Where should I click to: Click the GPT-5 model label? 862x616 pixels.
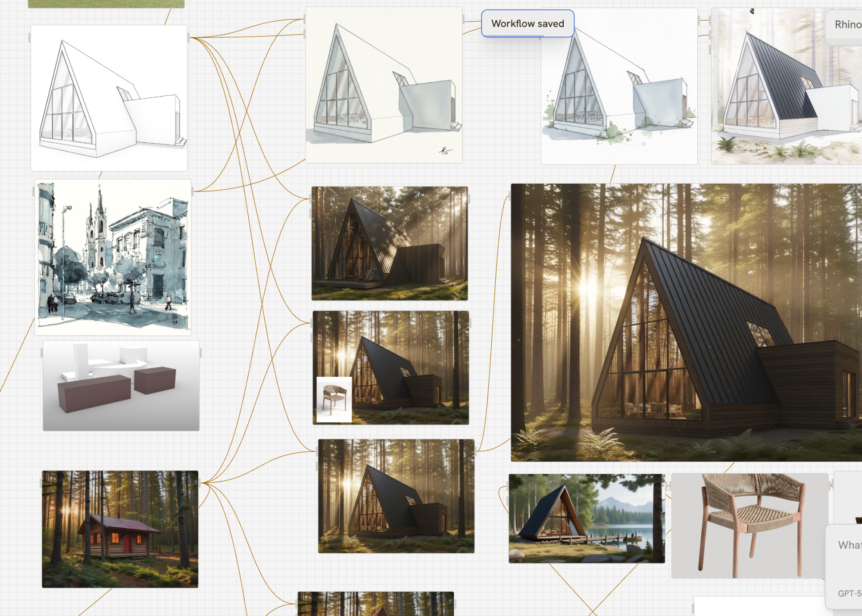[850, 594]
